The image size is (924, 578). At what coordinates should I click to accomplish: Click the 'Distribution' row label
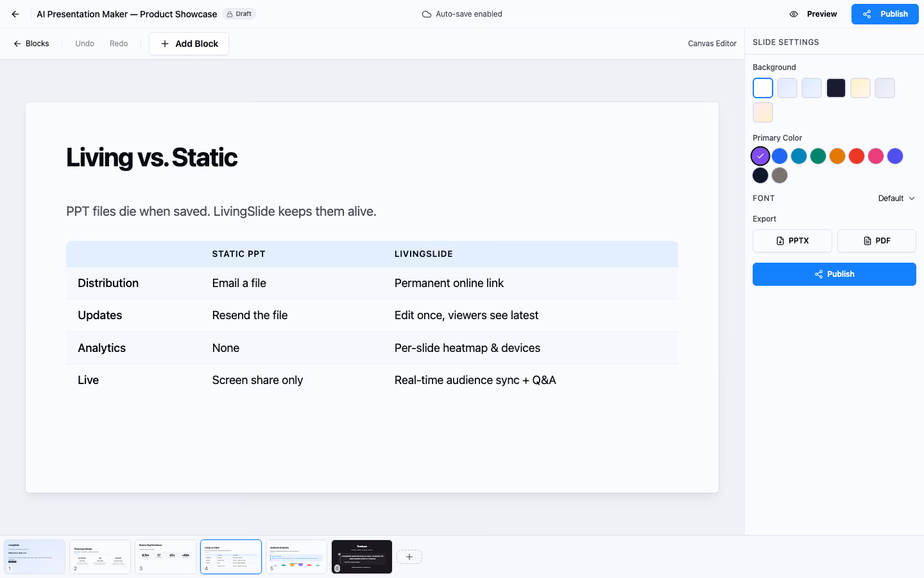(108, 283)
